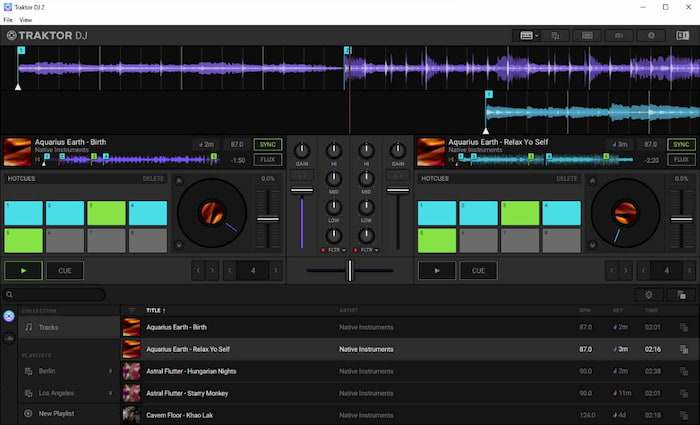Select the Collection disc icon in sidebar
The width and height of the screenshot is (700, 425).
(9, 316)
